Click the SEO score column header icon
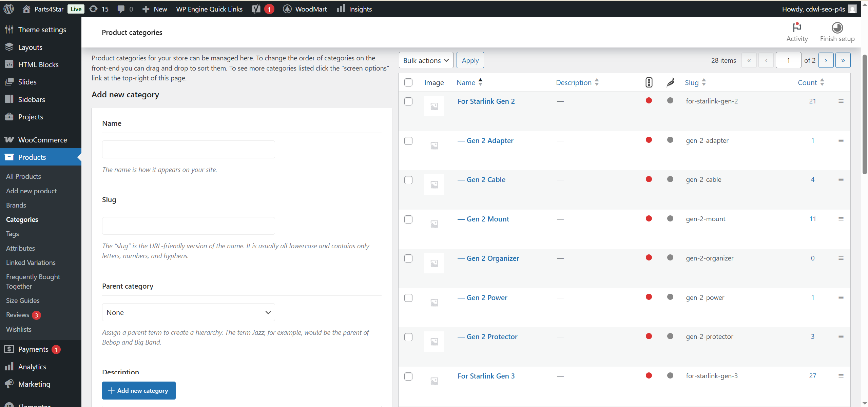The height and width of the screenshot is (407, 868). click(649, 82)
